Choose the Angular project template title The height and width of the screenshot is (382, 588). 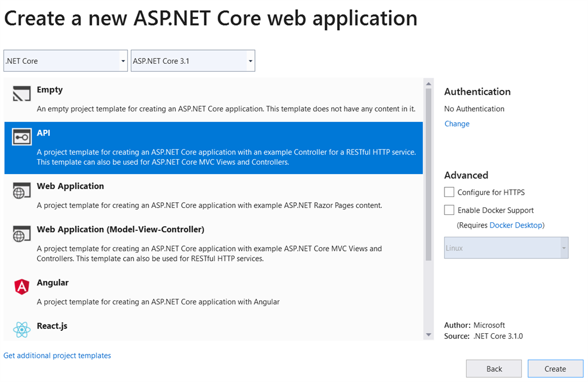pos(53,283)
